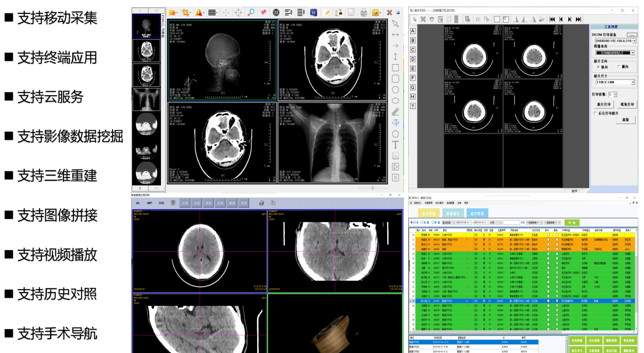
Task: Click the pause icon at the viewer palette bottom
Action: (x=395, y=177)
